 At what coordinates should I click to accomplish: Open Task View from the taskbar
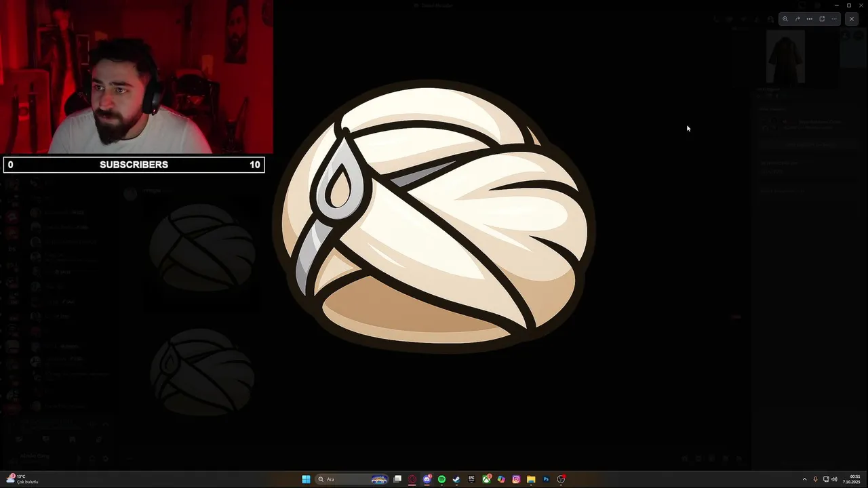click(397, 479)
